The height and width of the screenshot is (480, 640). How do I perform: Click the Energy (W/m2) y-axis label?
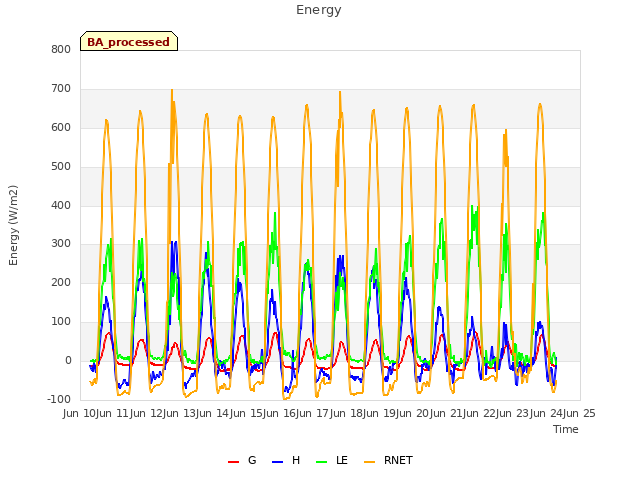[13, 225]
